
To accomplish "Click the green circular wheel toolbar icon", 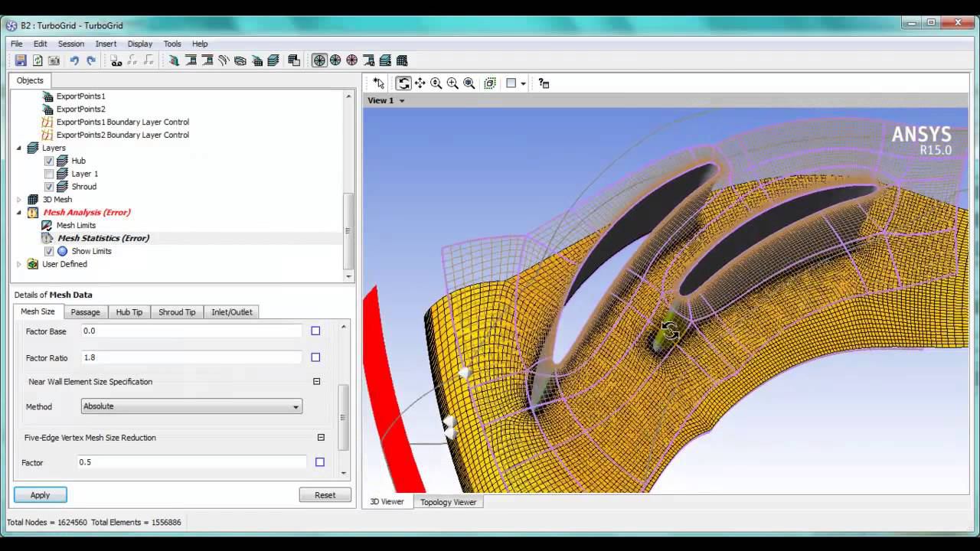I will tap(335, 60).
